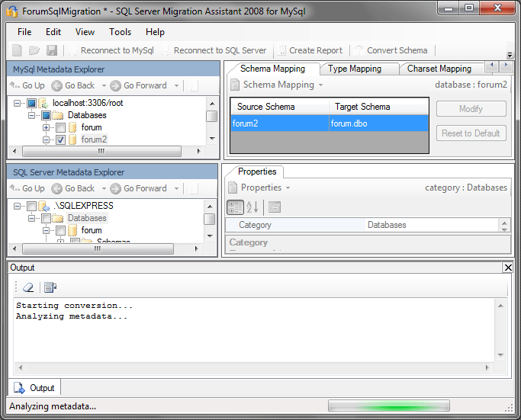Click the Save Project disk icon
Viewport: 521px width, 420px height.
pos(52,50)
